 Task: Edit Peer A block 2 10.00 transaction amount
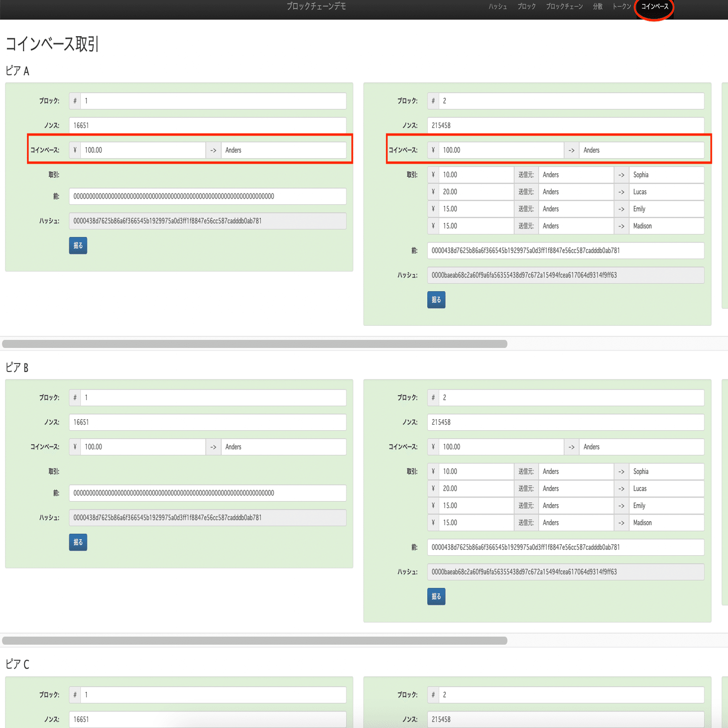pyautogui.click(x=476, y=175)
